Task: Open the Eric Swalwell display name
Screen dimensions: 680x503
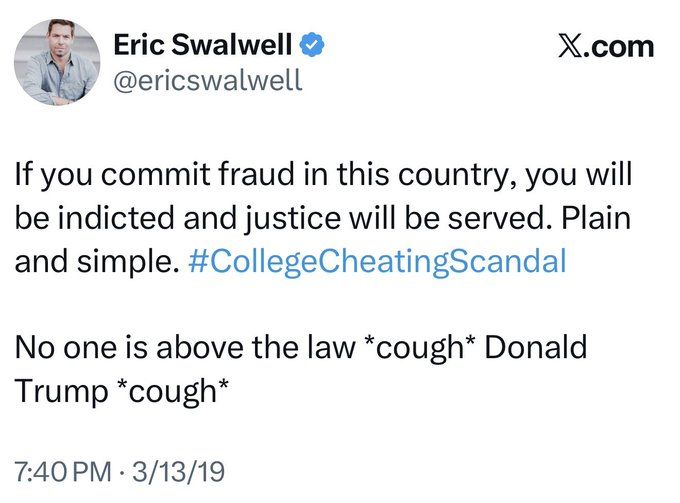Action: [203, 44]
